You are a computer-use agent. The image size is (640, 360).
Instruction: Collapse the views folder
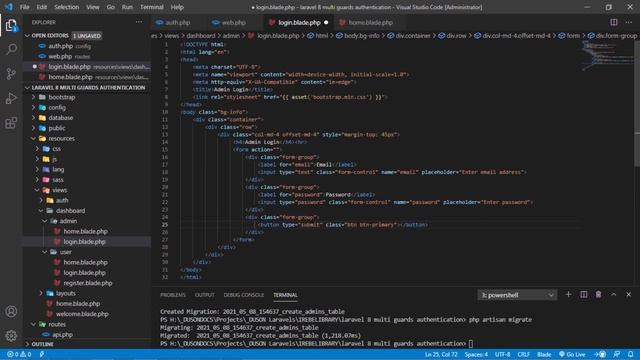coord(87,190)
